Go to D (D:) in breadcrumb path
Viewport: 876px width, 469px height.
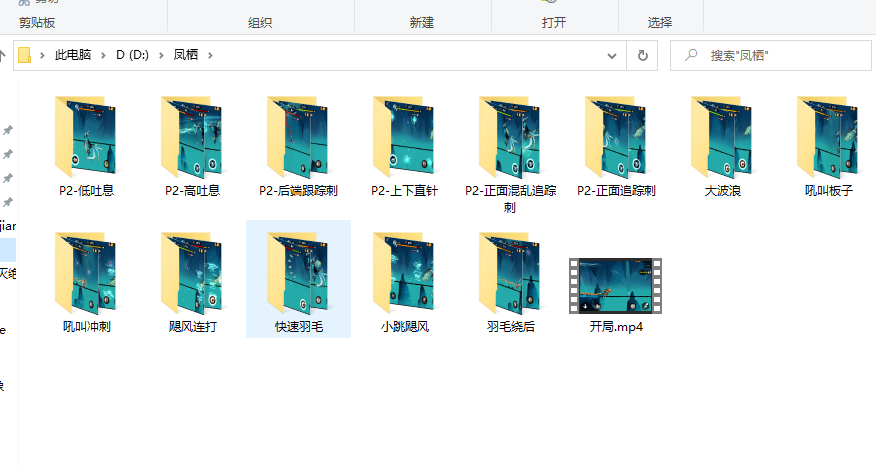click(x=132, y=55)
